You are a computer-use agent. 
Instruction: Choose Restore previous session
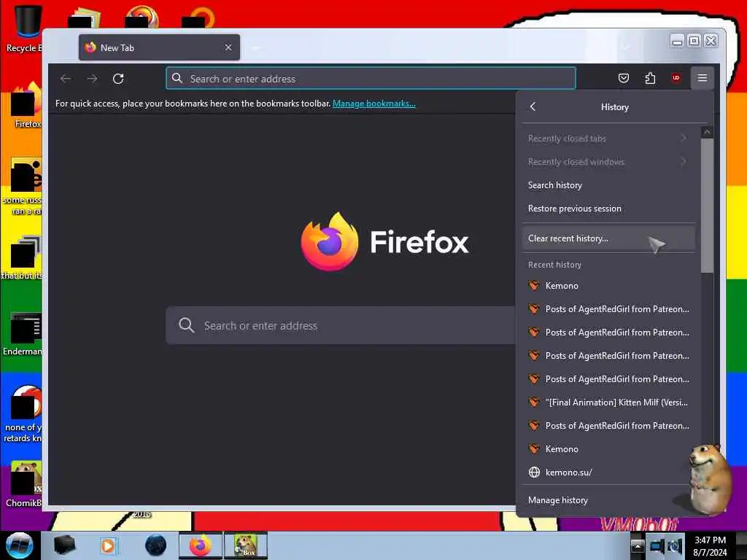(608, 208)
